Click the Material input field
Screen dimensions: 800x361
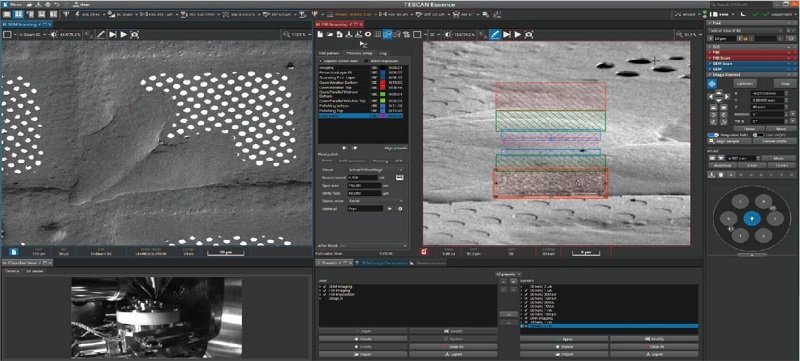point(365,209)
